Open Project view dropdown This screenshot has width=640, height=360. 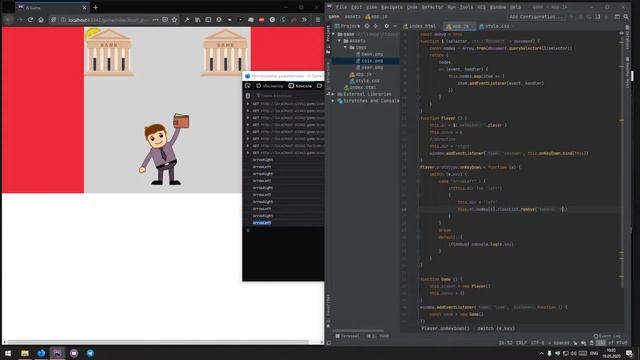(348, 26)
